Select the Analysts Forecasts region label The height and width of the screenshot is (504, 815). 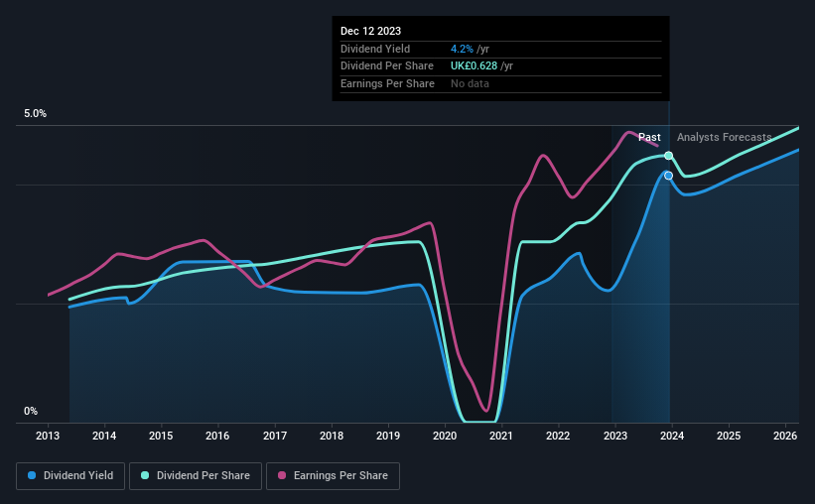[x=724, y=137]
